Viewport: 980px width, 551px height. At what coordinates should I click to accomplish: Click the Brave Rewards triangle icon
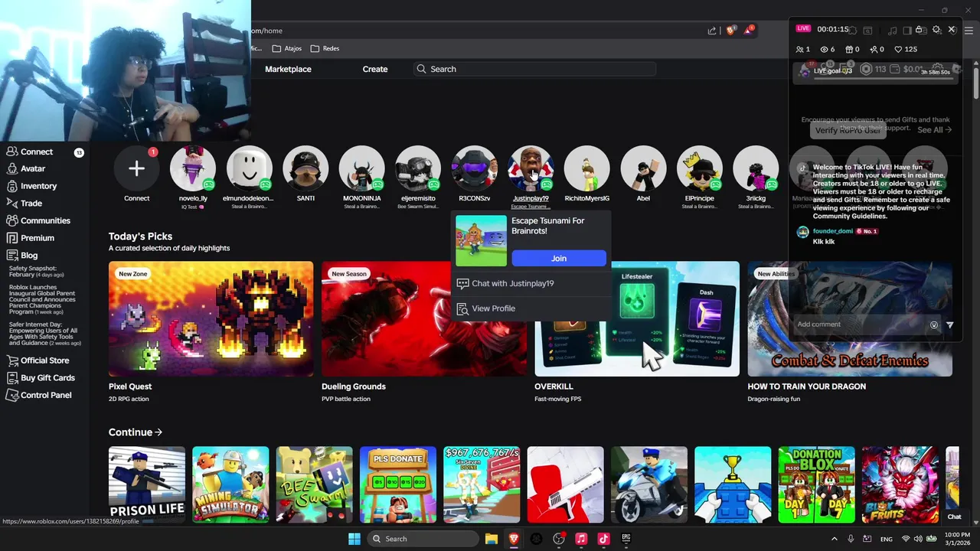[x=749, y=31]
